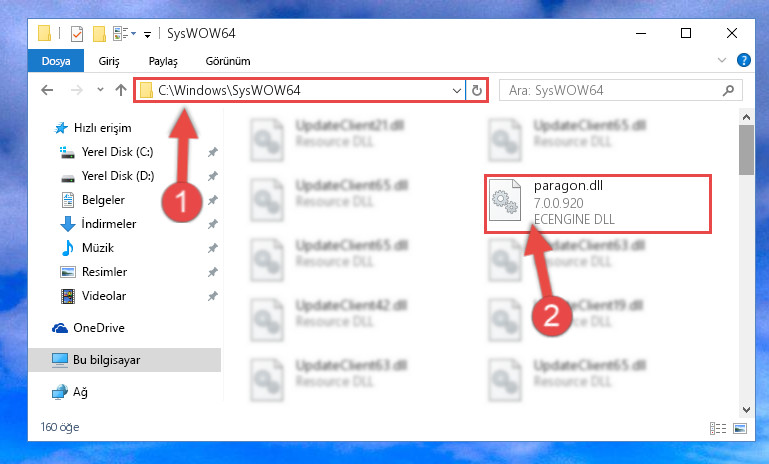Click the Properties quick access icon
This screenshot has height=464, width=769.
pyautogui.click(x=77, y=34)
